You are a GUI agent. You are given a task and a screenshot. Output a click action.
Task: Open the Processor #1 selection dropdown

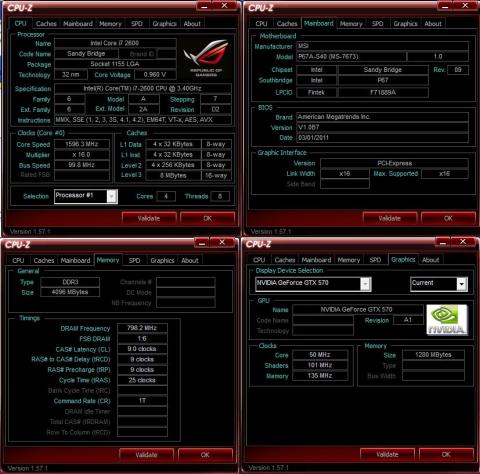[112, 196]
